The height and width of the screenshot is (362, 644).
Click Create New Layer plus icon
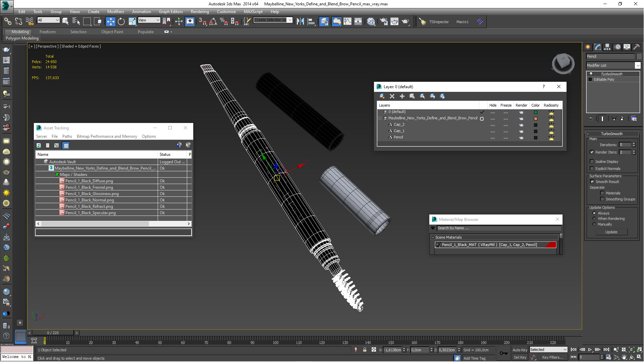(x=402, y=96)
